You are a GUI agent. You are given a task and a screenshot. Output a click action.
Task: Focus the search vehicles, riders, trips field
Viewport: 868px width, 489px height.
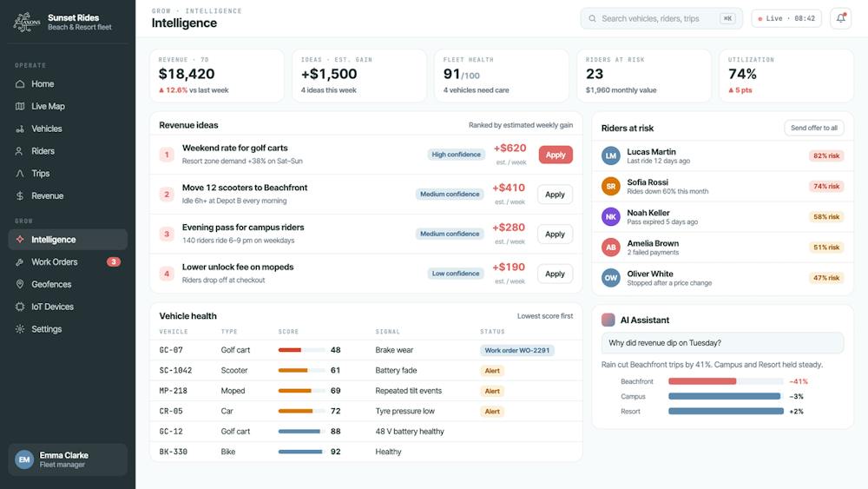click(661, 19)
